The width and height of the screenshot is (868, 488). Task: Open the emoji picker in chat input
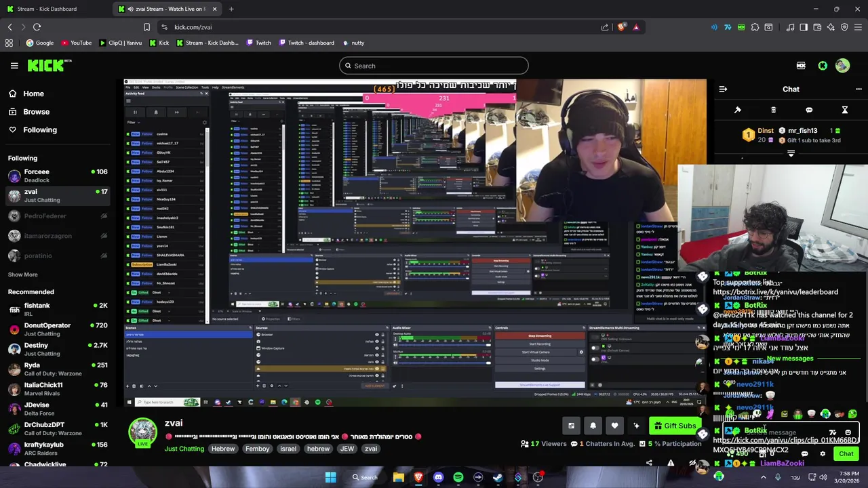(x=848, y=432)
